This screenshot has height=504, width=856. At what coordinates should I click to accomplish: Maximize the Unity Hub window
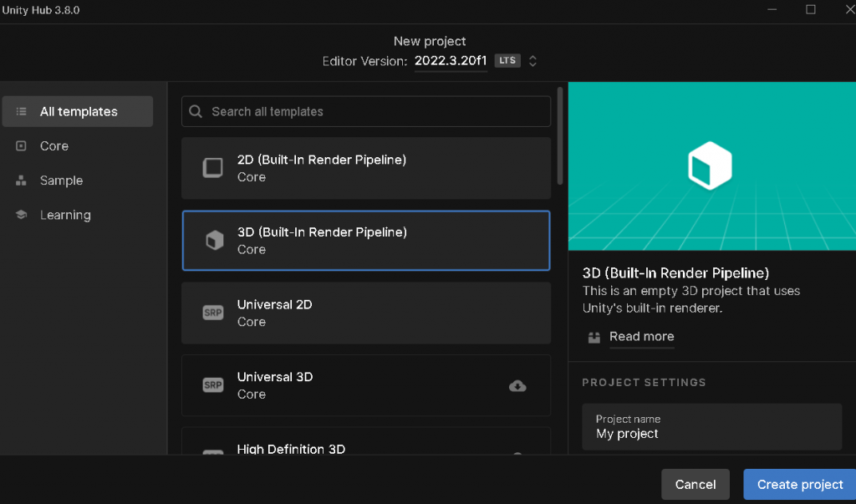pos(811,9)
